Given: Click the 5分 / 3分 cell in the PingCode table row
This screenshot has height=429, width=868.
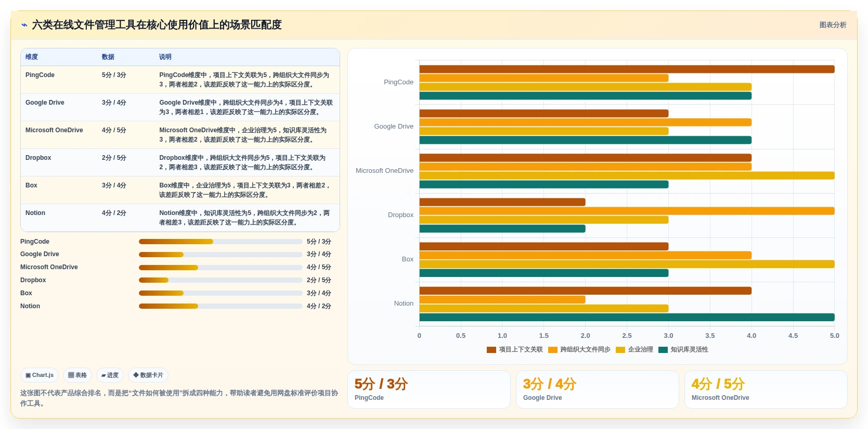Looking at the screenshot, I should tap(114, 75).
